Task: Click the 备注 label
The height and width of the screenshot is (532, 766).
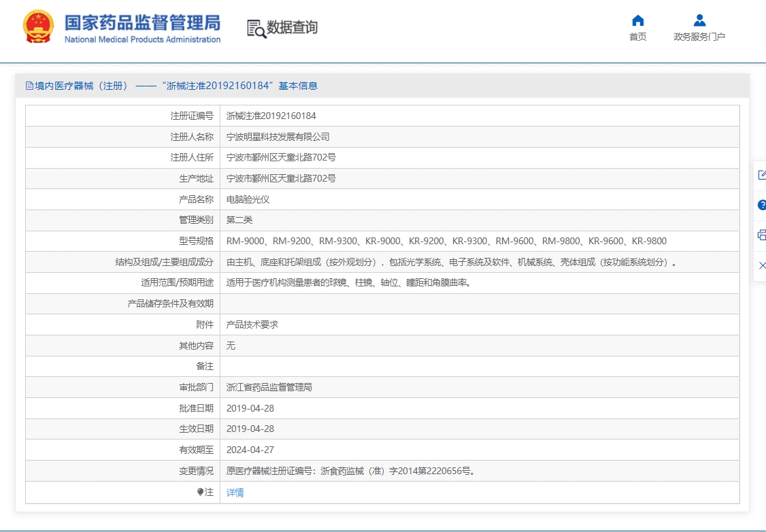Action: pyautogui.click(x=205, y=366)
